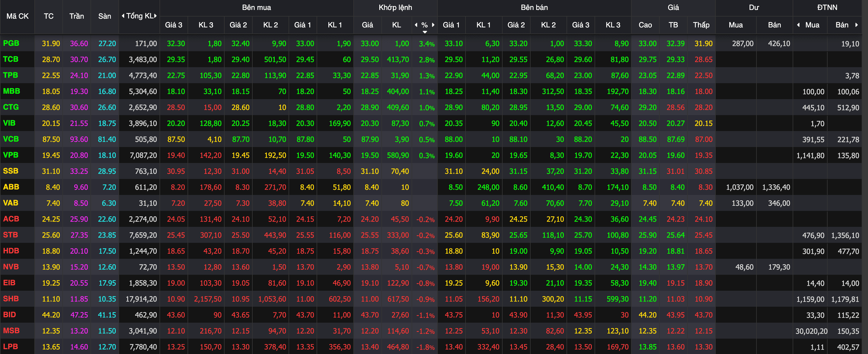Open the EIB stock symbol
868x354 pixels.
[9, 283]
